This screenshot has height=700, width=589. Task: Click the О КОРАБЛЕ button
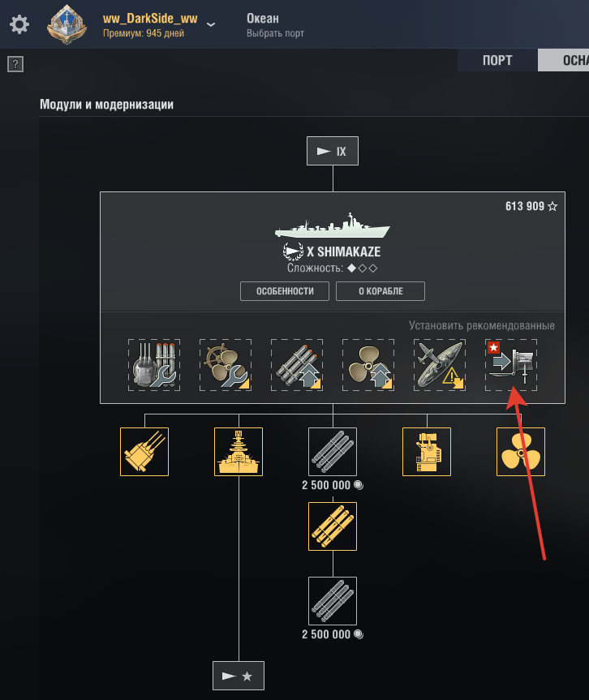380,291
